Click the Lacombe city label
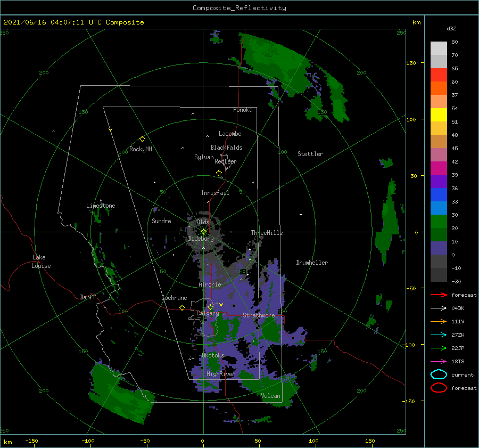 point(230,134)
